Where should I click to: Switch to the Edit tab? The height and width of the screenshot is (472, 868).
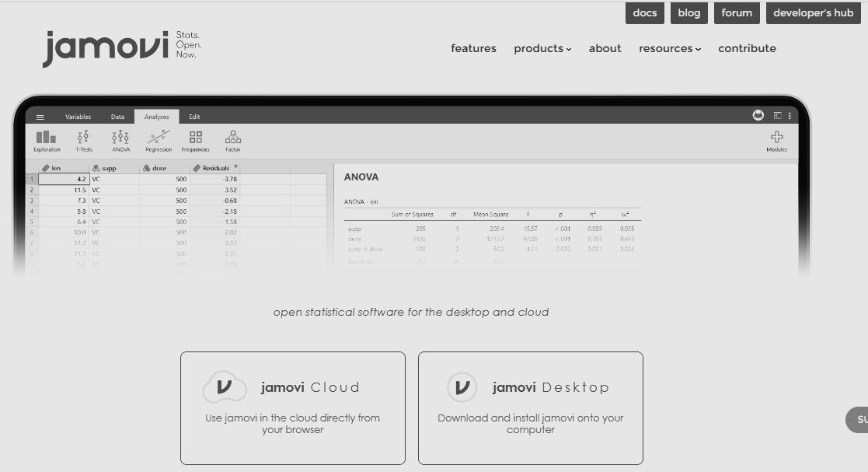point(194,117)
